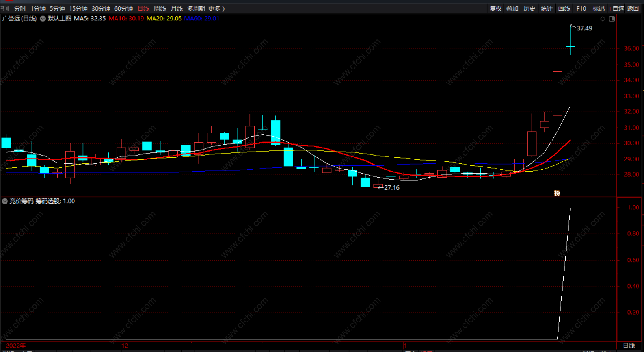Click the 36.00 price axis label
The width and height of the screenshot is (644, 352).
pos(631,48)
